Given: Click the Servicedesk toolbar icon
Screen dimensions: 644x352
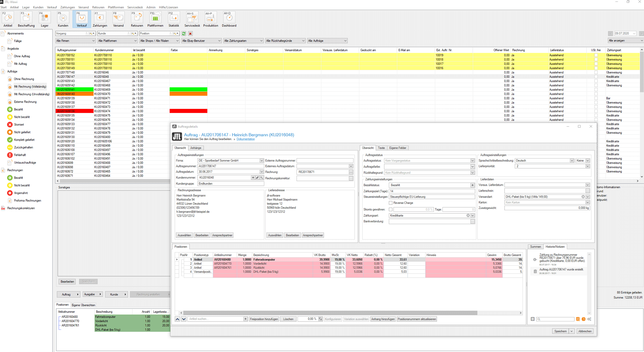Looking at the screenshot, I should point(192,19).
